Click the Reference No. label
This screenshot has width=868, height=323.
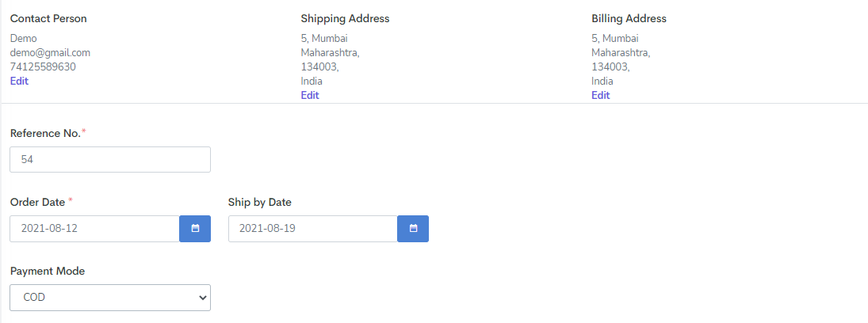click(45, 133)
